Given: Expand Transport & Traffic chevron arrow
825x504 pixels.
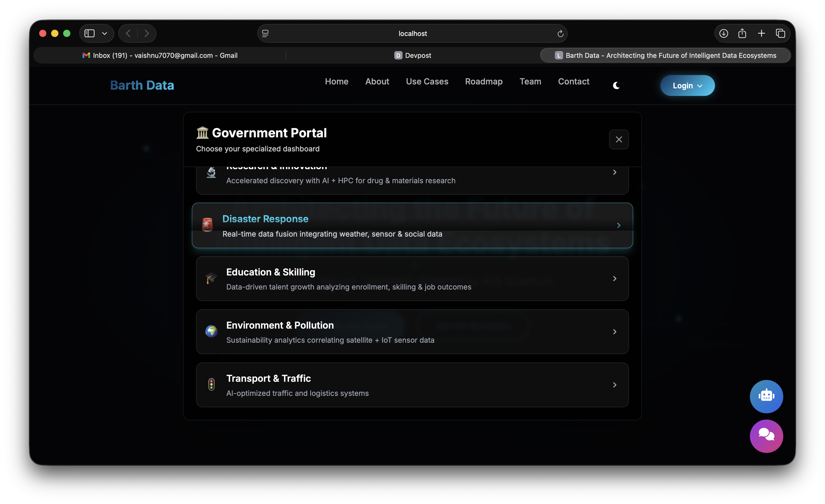Looking at the screenshot, I should click(614, 385).
